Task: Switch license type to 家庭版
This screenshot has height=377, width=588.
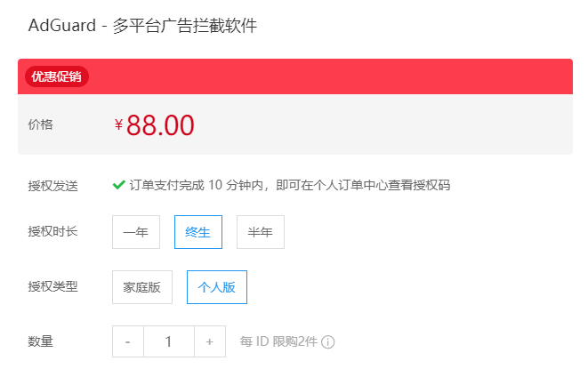Action: click(x=142, y=287)
